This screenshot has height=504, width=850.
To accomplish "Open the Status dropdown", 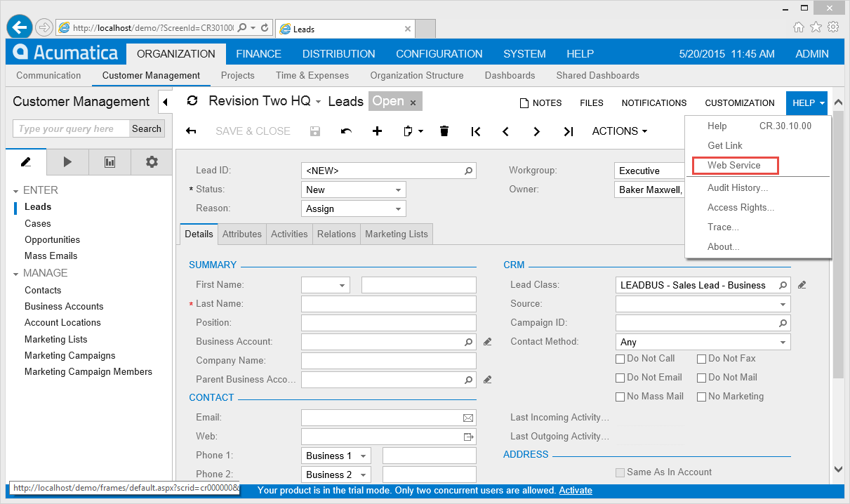I will pyautogui.click(x=399, y=190).
